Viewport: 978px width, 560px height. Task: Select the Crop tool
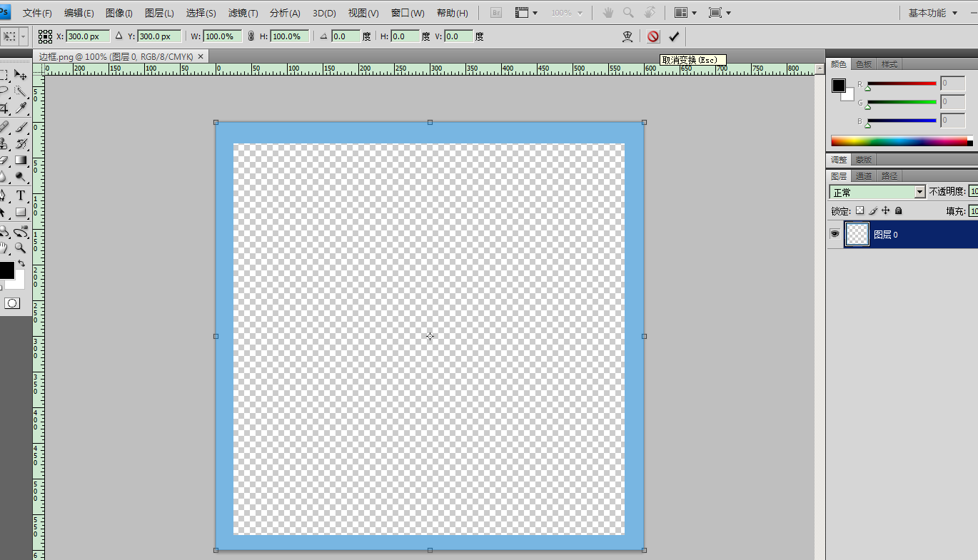tap(4, 108)
